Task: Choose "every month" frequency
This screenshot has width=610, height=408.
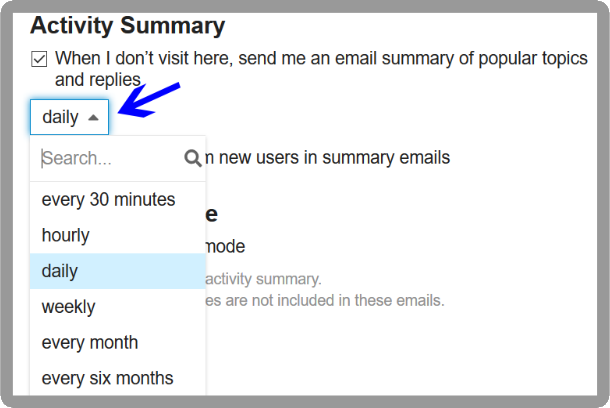Action: click(90, 342)
